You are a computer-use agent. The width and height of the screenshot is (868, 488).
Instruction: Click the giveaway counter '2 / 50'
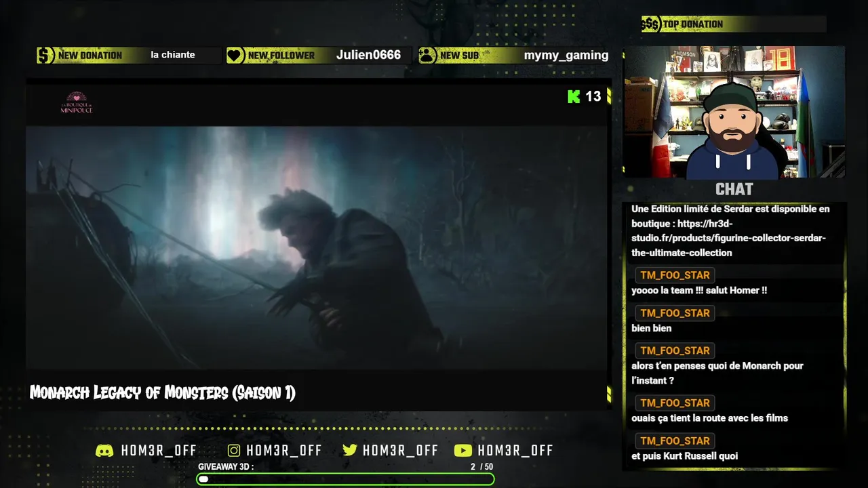[x=482, y=467]
